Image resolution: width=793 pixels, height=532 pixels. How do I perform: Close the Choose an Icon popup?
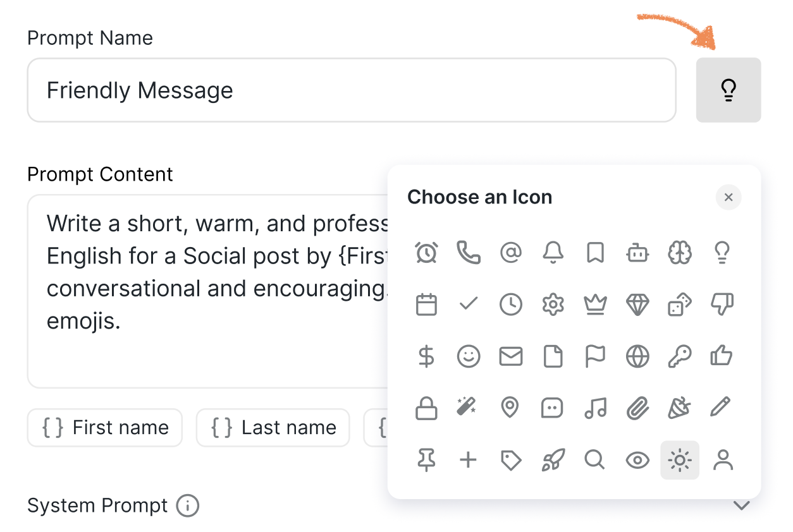pos(728,197)
